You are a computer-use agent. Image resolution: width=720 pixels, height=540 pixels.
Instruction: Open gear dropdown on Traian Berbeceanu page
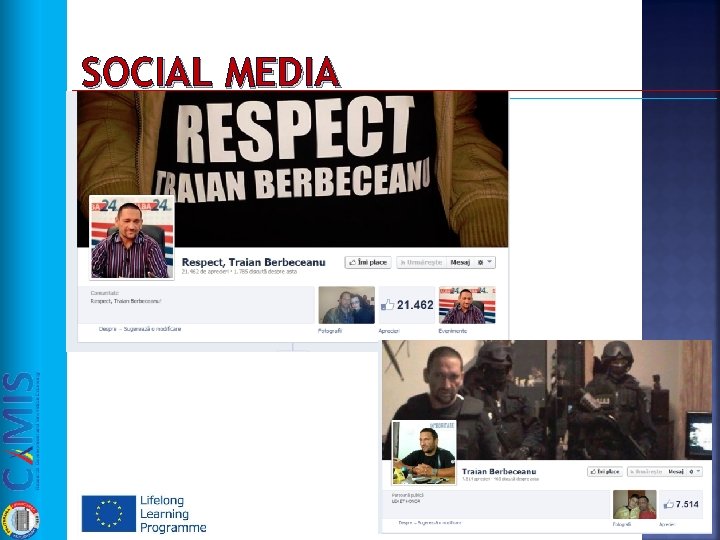click(x=694, y=472)
